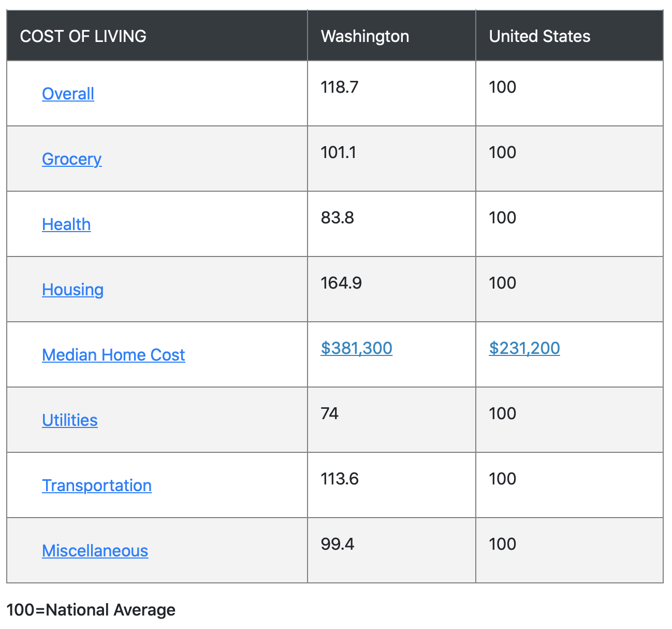Follow the Health category link
This screenshot has height=629, width=672.
click(x=66, y=224)
